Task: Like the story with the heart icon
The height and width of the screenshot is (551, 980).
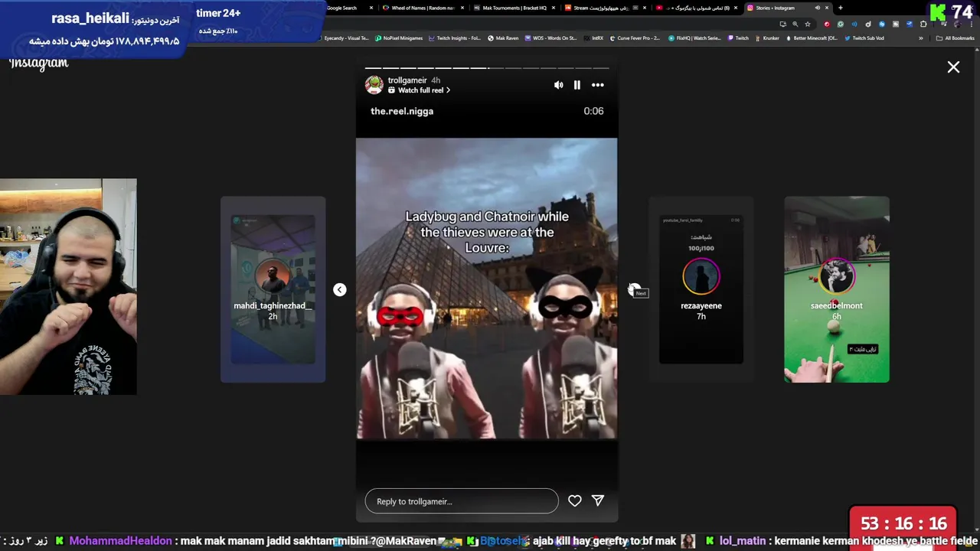Action: click(575, 500)
